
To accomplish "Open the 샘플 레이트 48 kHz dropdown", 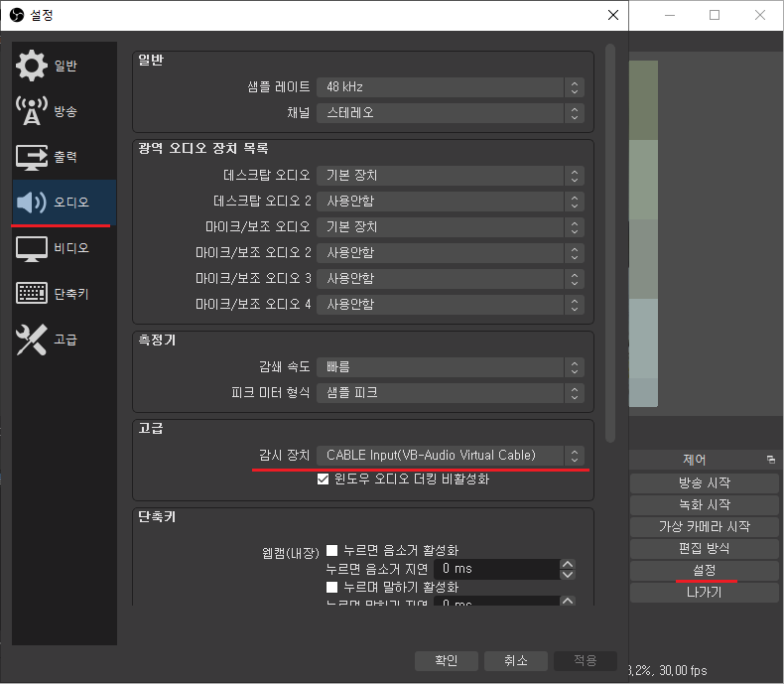I will (x=451, y=87).
